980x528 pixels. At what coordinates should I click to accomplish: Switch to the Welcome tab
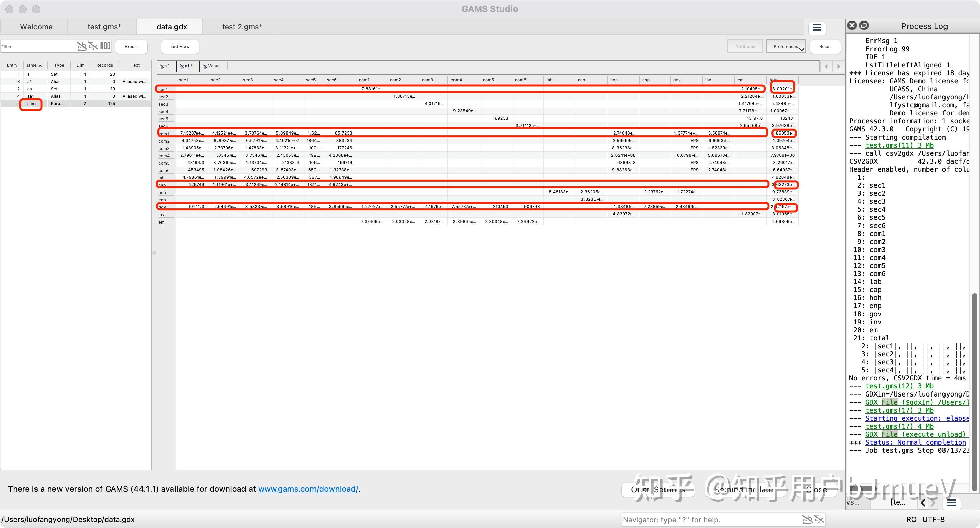coord(36,27)
